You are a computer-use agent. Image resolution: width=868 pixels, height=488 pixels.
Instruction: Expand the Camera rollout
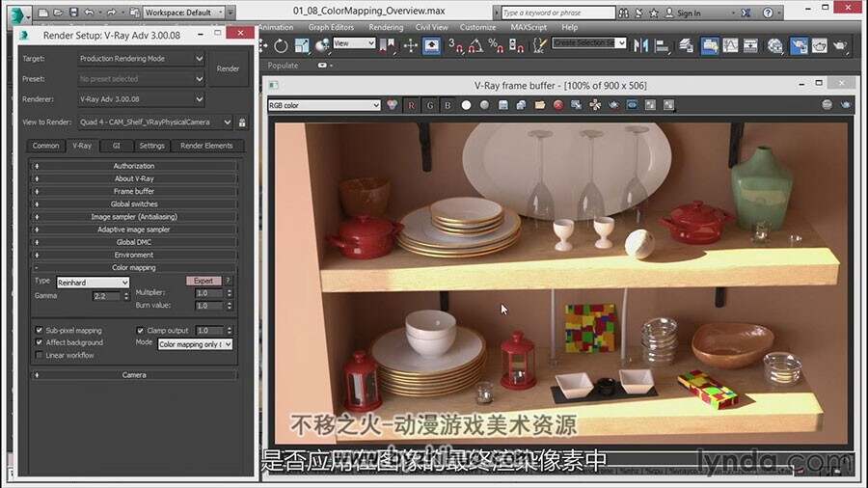click(x=134, y=375)
